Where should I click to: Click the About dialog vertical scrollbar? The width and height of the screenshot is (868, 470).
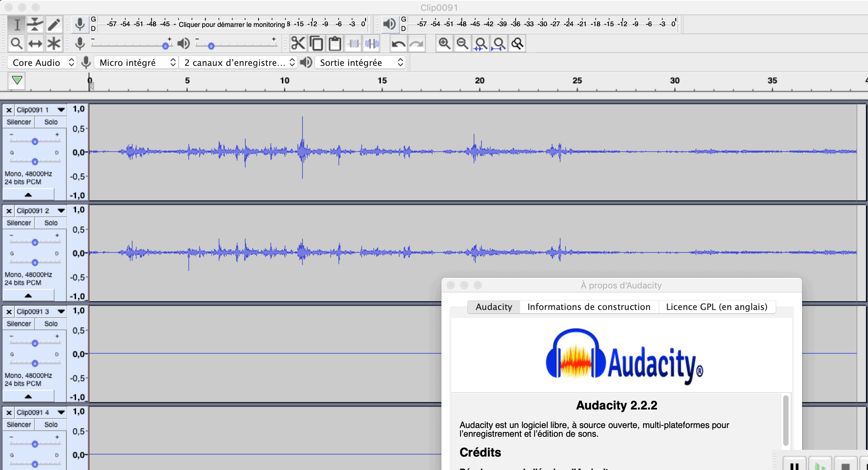pos(786,421)
